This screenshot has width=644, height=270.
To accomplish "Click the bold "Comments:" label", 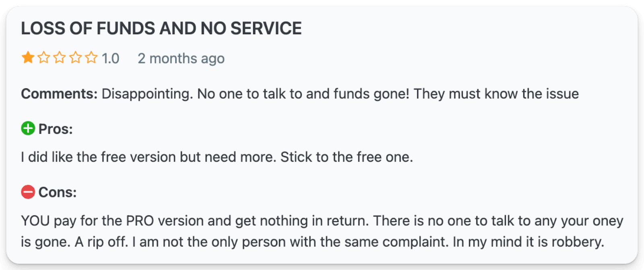I will click(59, 94).
